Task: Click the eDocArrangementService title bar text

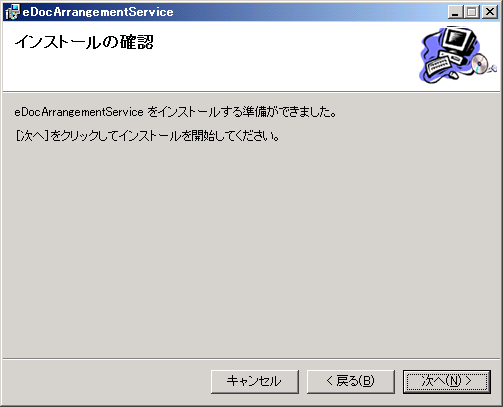Action: pos(98,12)
